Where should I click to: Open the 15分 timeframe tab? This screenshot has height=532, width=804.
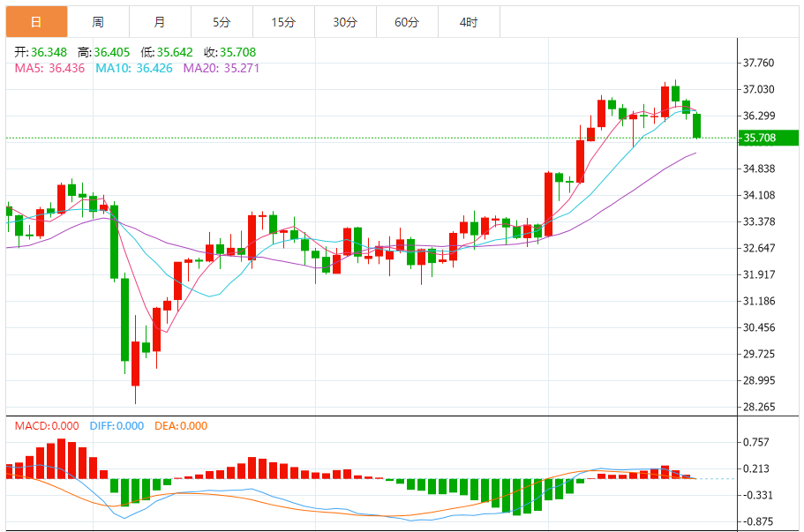point(283,22)
